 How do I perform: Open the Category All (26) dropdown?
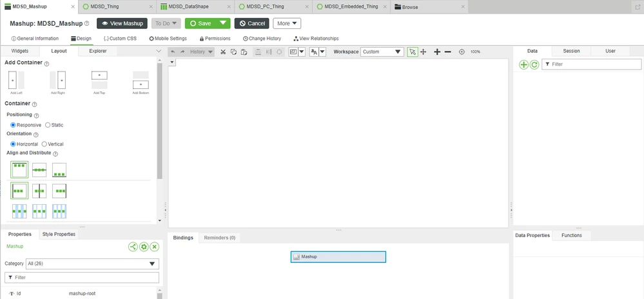click(x=92, y=264)
